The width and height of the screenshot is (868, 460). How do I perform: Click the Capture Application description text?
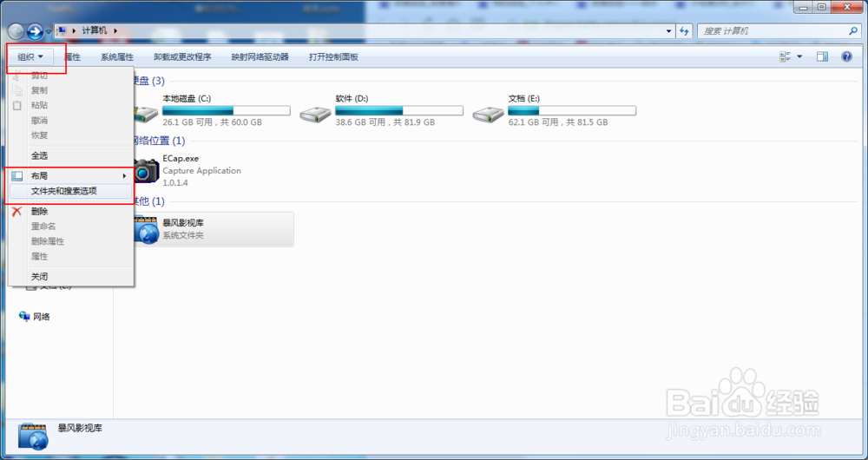coord(201,170)
